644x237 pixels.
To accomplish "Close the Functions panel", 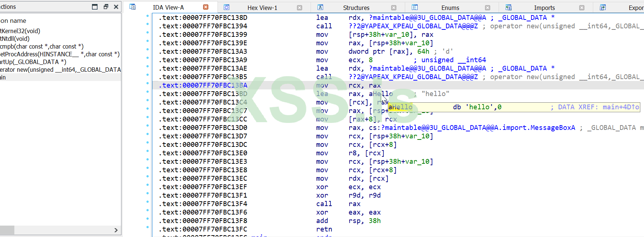I will click(x=116, y=7).
